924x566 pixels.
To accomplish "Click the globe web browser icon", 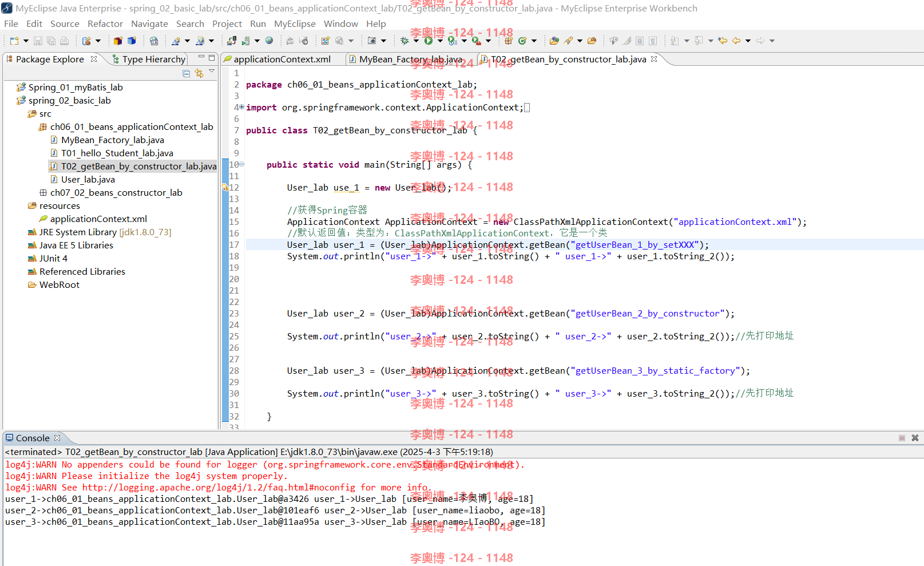I will (x=269, y=41).
